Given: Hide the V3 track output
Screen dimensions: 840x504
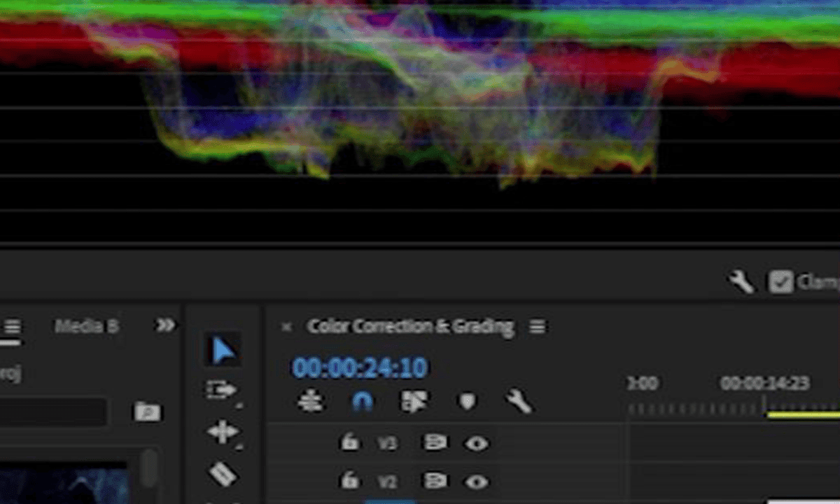Looking at the screenshot, I should tap(478, 443).
